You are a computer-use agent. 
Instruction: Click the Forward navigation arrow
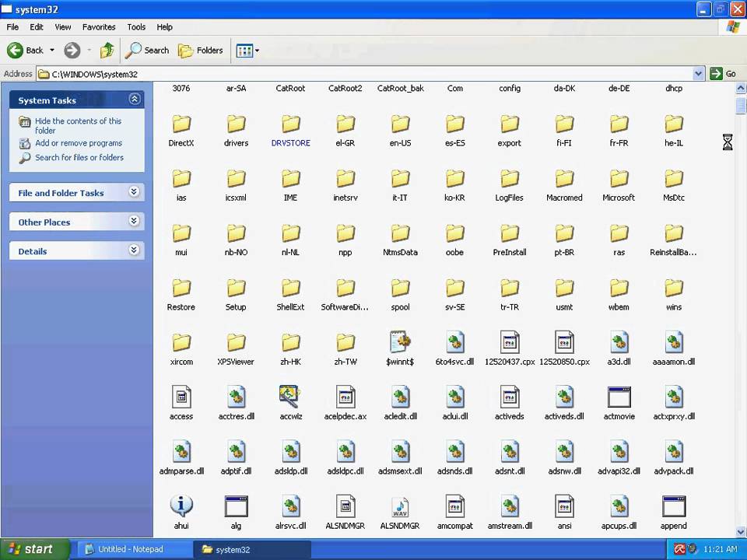(72, 50)
